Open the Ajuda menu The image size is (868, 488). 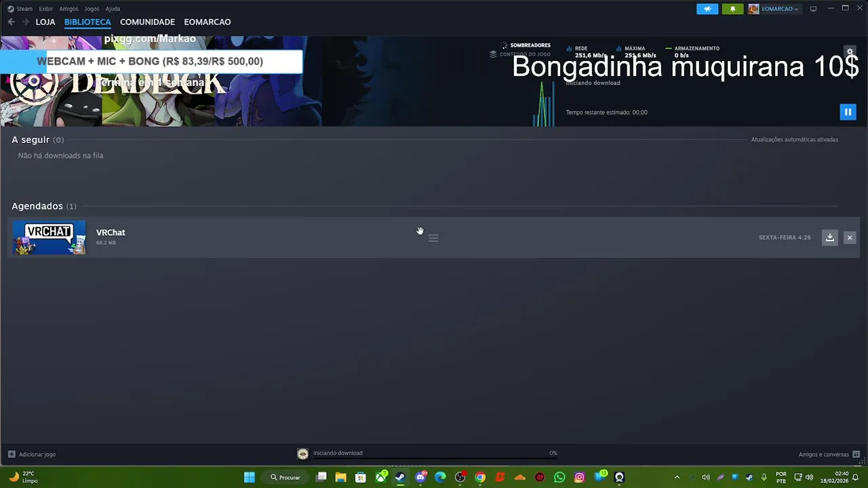click(113, 9)
